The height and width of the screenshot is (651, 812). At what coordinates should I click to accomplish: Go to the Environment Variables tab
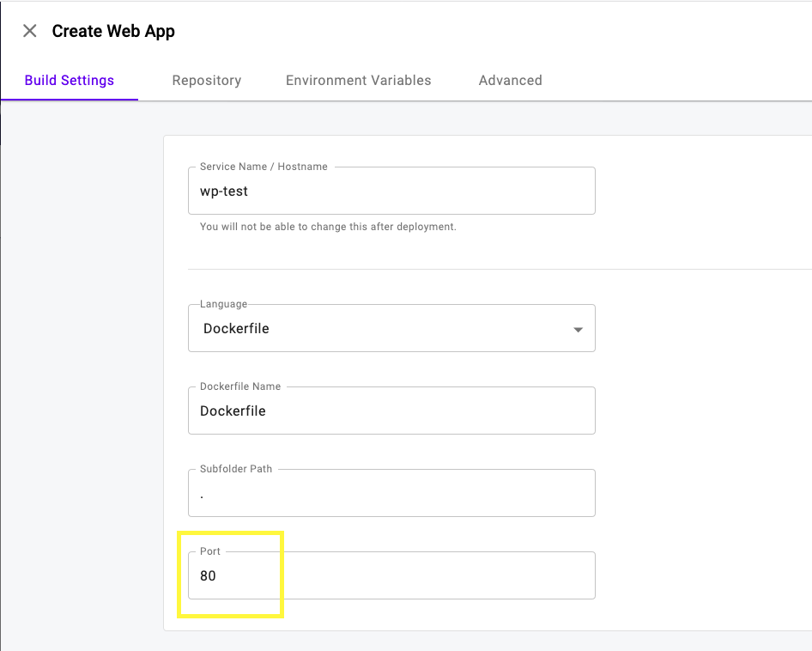(x=358, y=81)
